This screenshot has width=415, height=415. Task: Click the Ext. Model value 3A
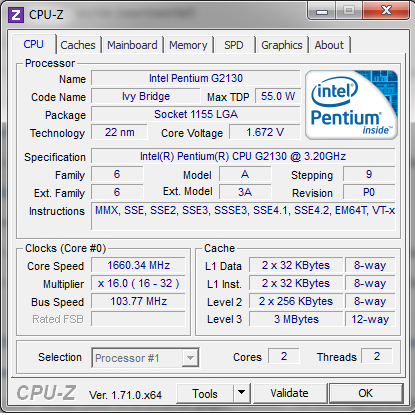pyautogui.click(x=245, y=192)
